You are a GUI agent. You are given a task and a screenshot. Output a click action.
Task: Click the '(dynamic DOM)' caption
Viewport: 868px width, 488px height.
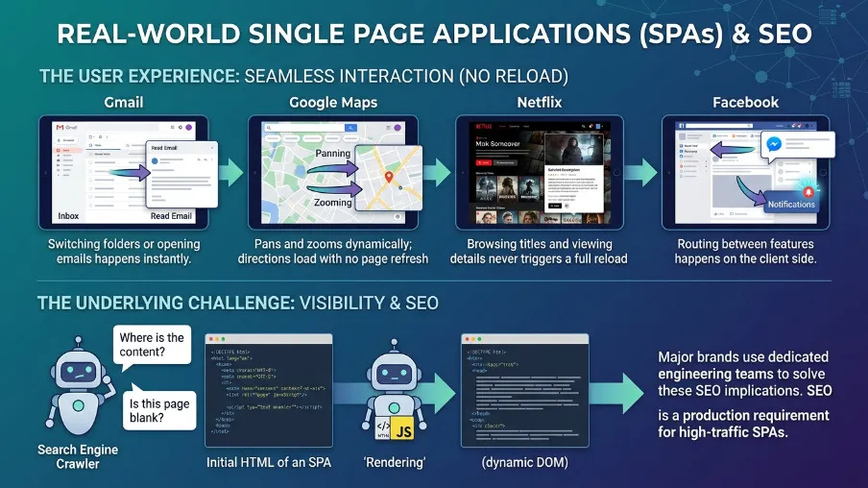[525, 462]
